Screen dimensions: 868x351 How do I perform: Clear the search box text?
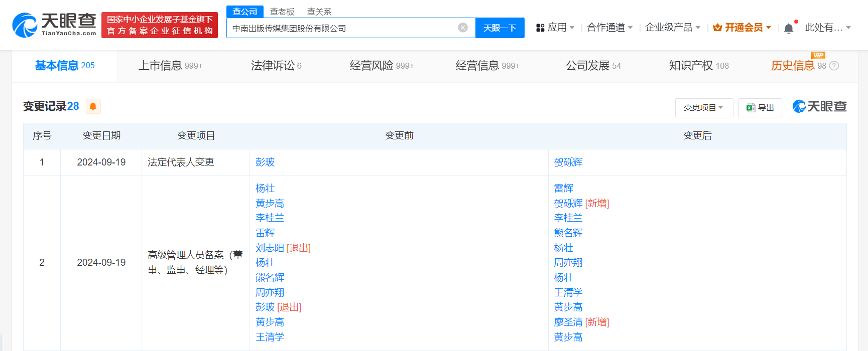click(x=463, y=28)
